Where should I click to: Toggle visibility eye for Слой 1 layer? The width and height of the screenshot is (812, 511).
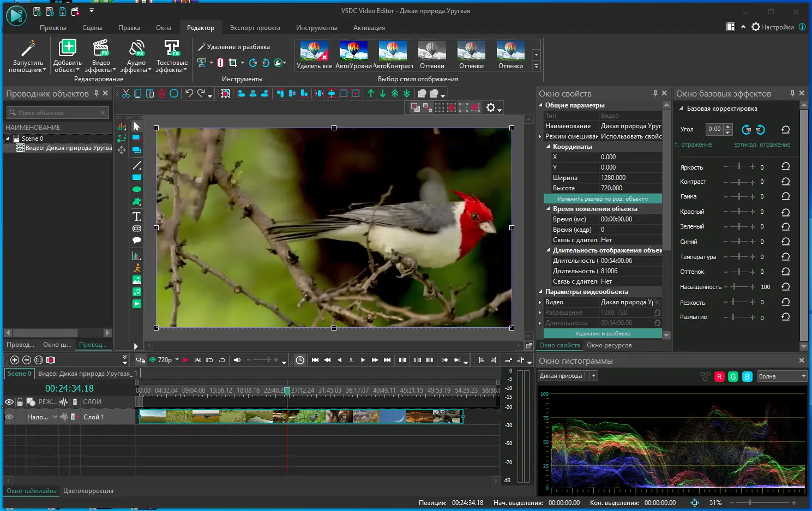point(9,417)
